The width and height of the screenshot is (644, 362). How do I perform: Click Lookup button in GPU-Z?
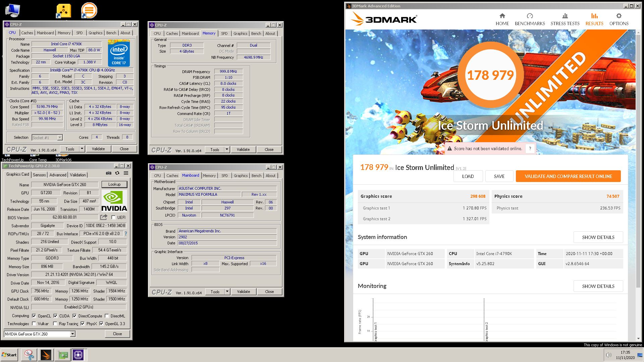tap(114, 184)
